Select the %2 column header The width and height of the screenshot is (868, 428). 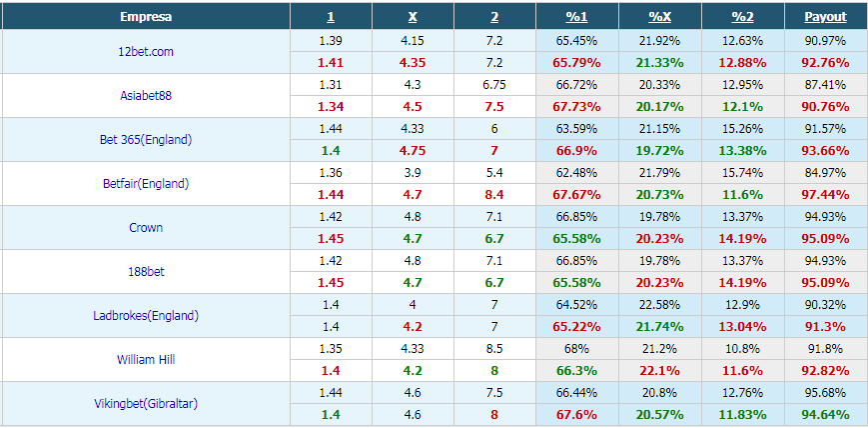[x=742, y=17]
